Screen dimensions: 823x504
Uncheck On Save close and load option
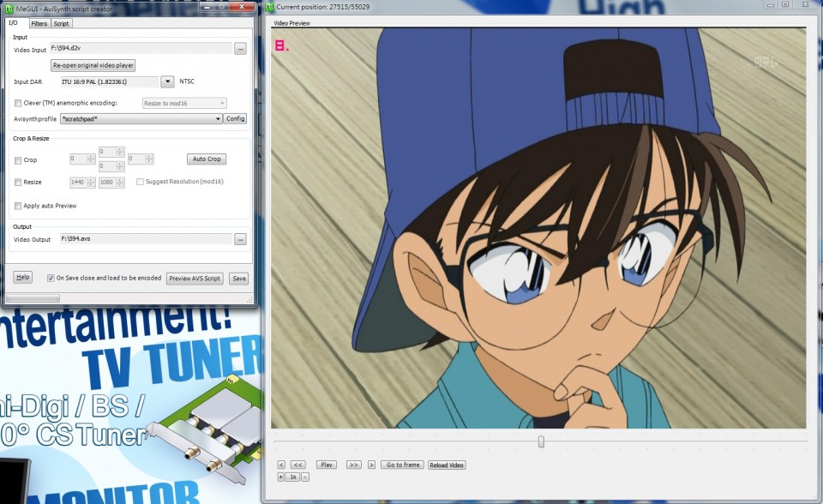click(51, 279)
